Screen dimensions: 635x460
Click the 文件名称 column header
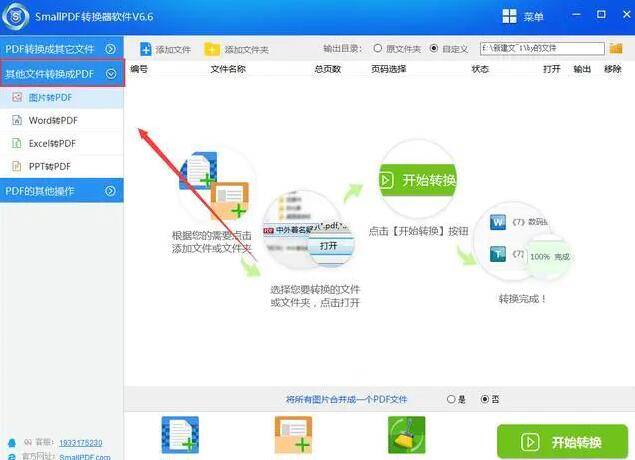pyautogui.click(x=228, y=69)
